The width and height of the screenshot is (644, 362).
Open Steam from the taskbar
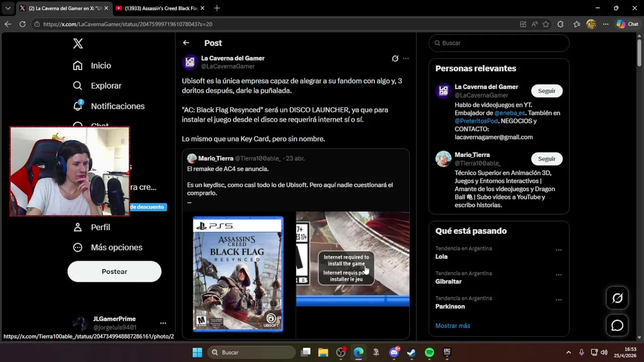(412, 352)
